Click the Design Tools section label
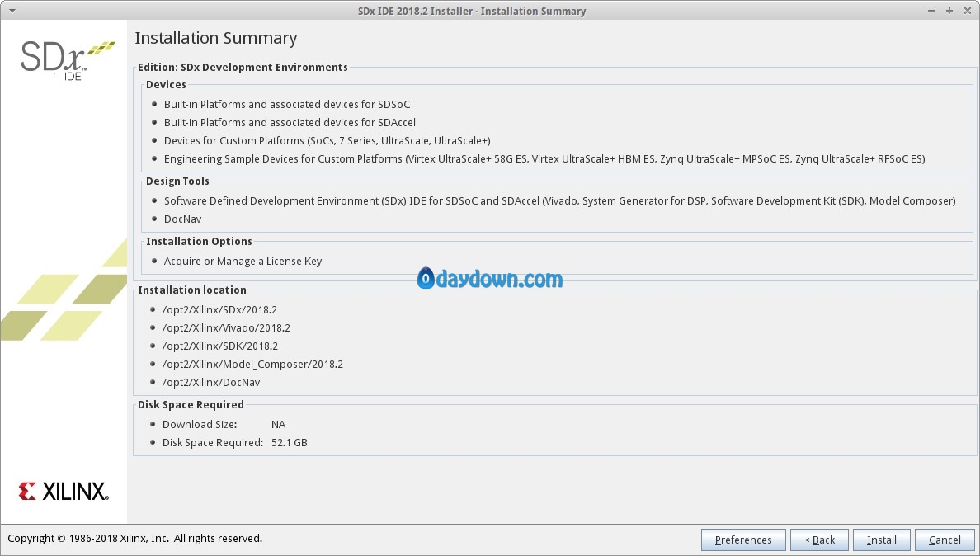The image size is (980, 556). pyautogui.click(x=177, y=181)
